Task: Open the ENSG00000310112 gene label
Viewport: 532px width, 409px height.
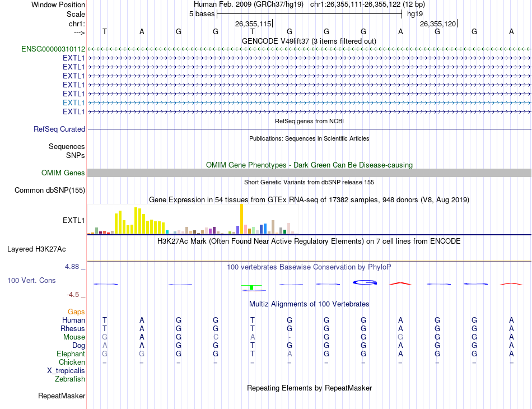Action: (53, 49)
